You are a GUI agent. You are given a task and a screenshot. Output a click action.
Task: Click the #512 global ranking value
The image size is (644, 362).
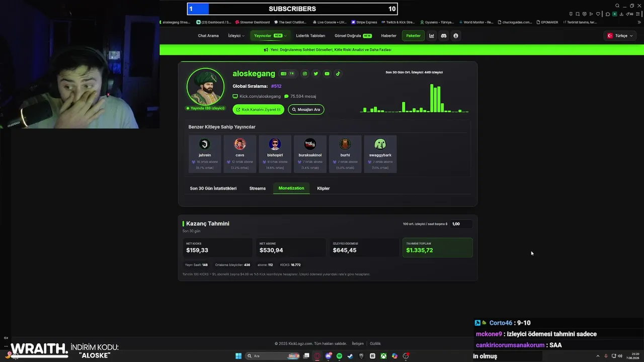click(x=276, y=86)
